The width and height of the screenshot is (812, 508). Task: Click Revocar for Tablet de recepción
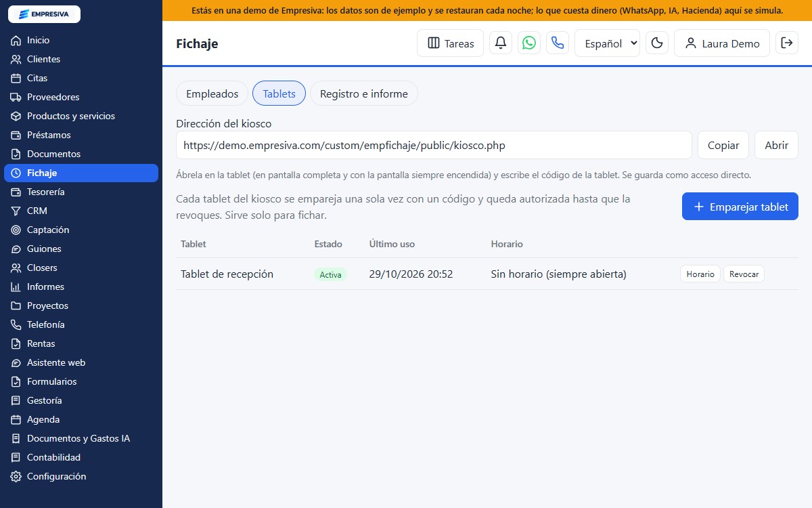(x=744, y=274)
